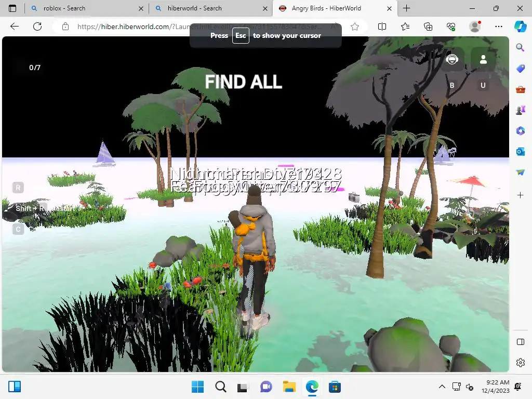Viewport: 532px width, 399px height.
Task: Open Windows taskbar Search
Action: coord(220,387)
